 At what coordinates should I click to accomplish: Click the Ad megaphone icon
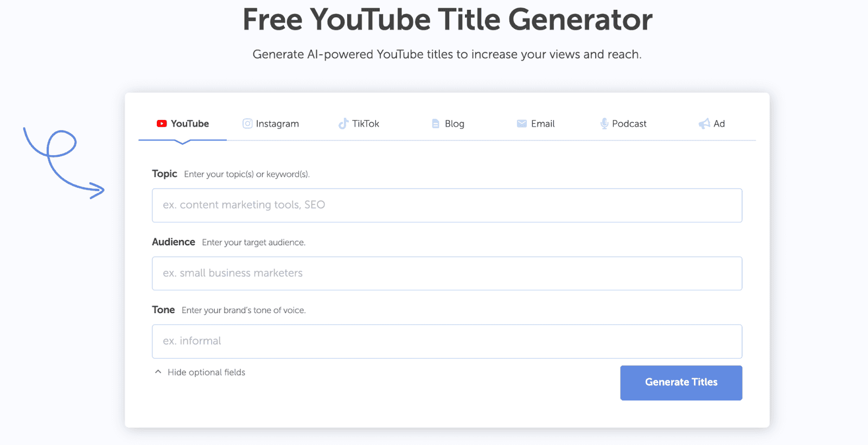click(x=705, y=124)
